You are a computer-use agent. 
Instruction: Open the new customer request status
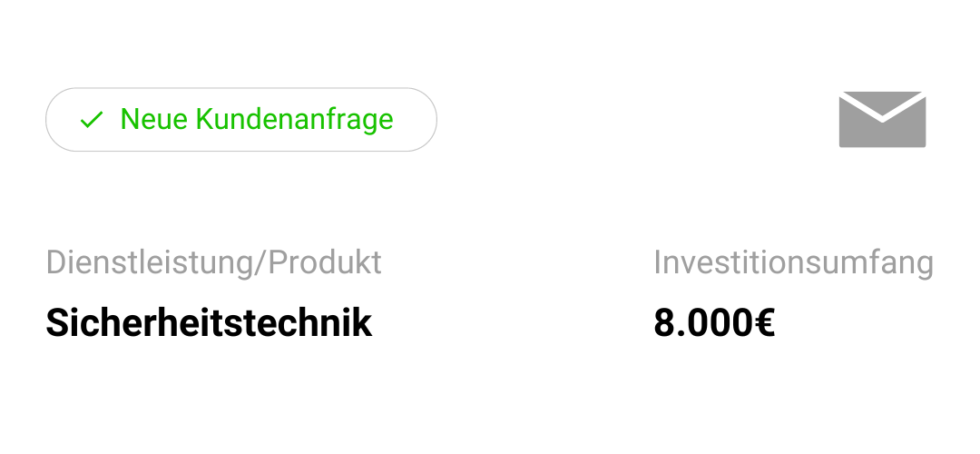tap(241, 120)
